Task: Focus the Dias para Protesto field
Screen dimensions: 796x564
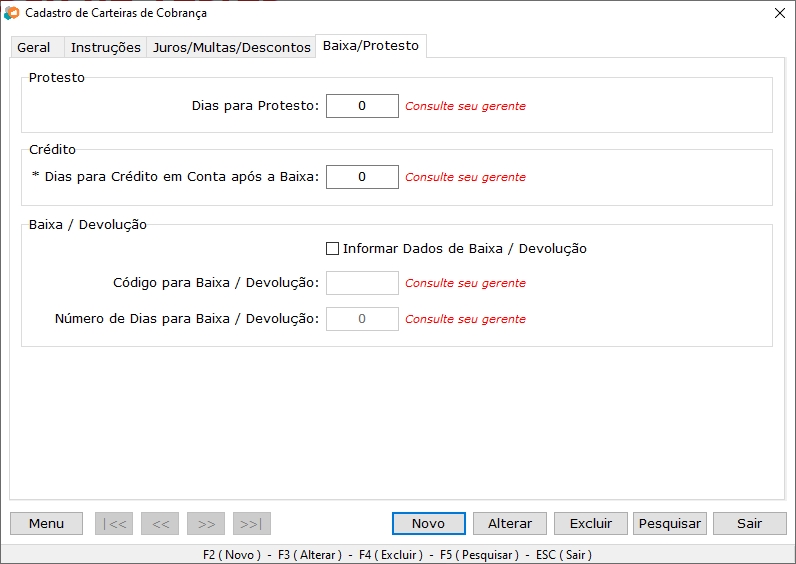Action: [x=362, y=106]
